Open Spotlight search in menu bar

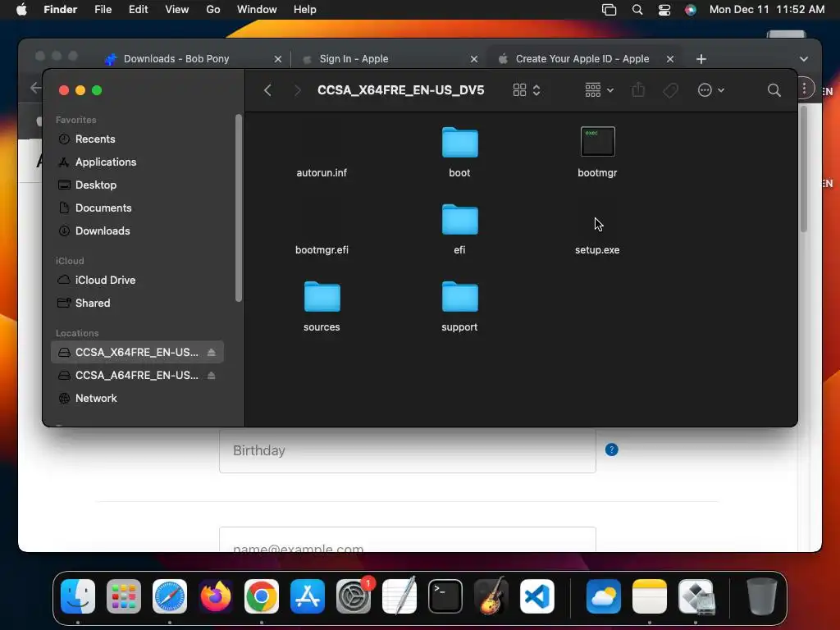click(x=637, y=10)
